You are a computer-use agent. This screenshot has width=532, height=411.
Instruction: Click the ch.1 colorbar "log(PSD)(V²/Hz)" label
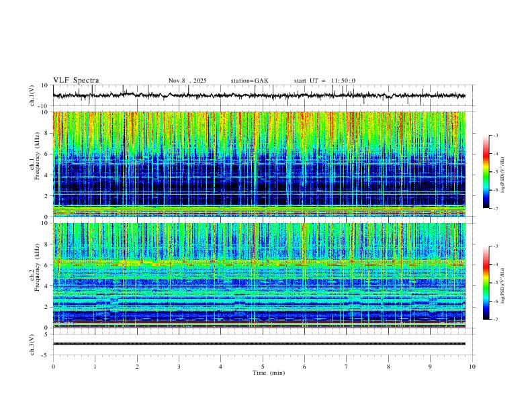pos(503,175)
